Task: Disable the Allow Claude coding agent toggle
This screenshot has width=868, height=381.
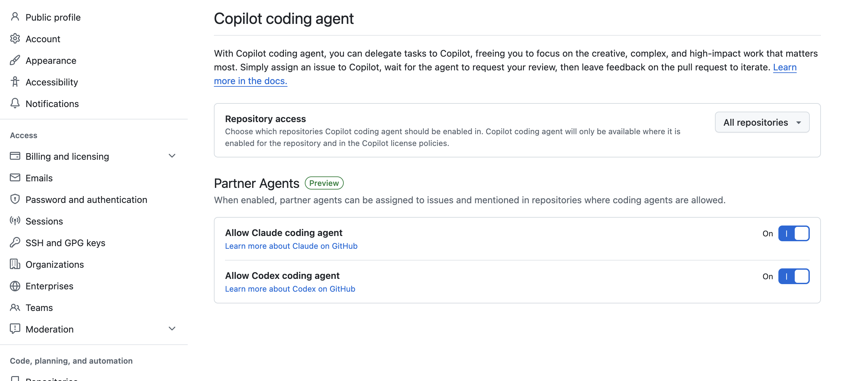Action: coord(794,233)
